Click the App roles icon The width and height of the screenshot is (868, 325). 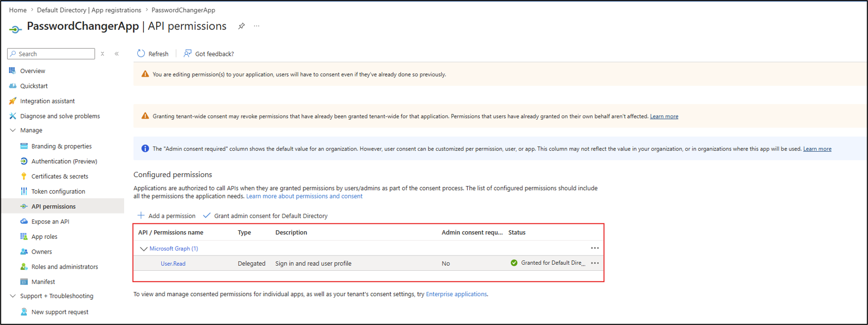click(24, 236)
